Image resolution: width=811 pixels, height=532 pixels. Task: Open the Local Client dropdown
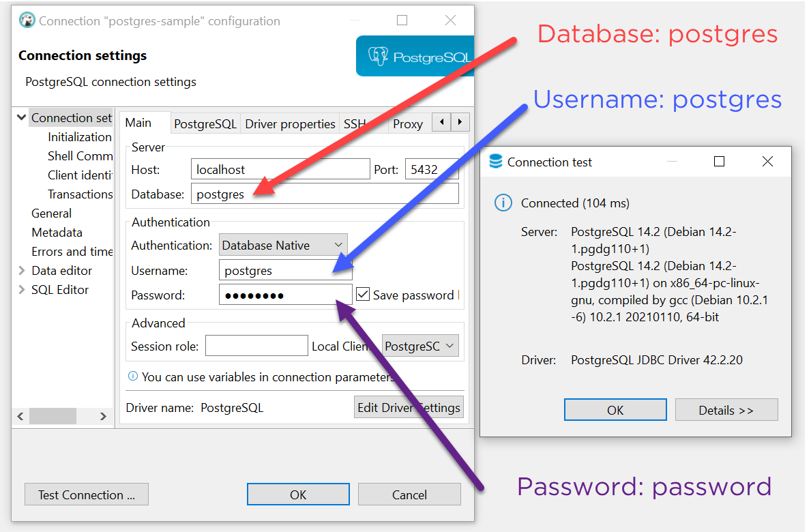(x=420, y=346)
